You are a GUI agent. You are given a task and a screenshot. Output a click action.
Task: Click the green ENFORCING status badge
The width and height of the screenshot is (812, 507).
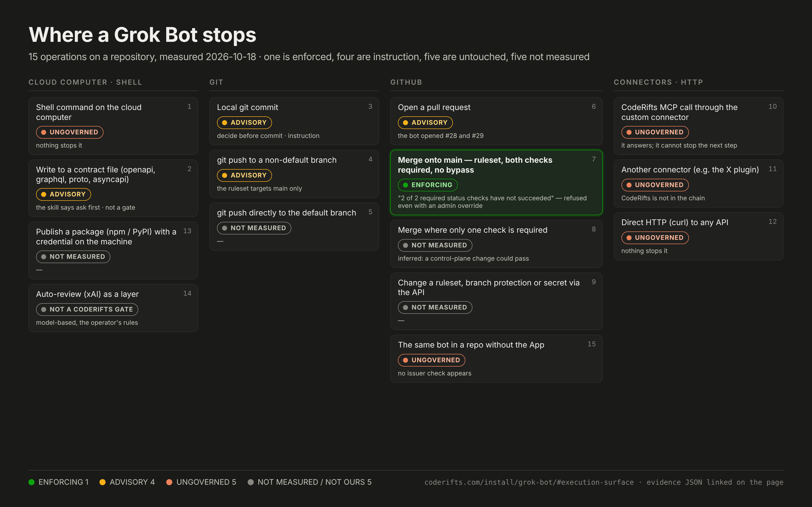[428, 185]
